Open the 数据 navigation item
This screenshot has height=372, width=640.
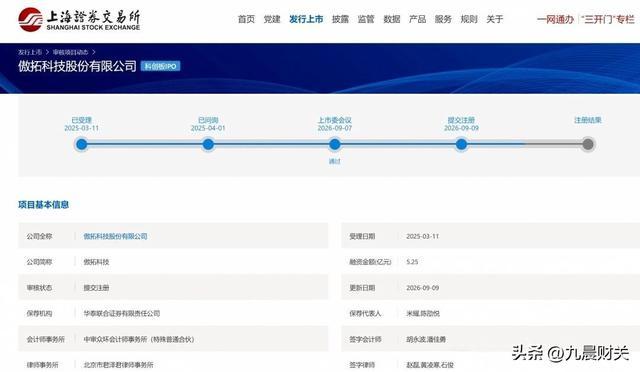[x=392, y=19]
